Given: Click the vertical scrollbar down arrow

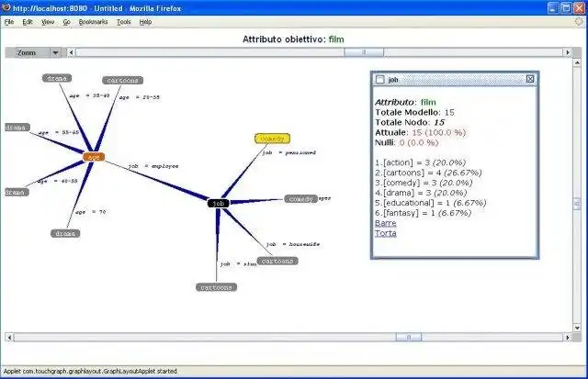Looking at the screenshot, I should (x=577, y=328).
